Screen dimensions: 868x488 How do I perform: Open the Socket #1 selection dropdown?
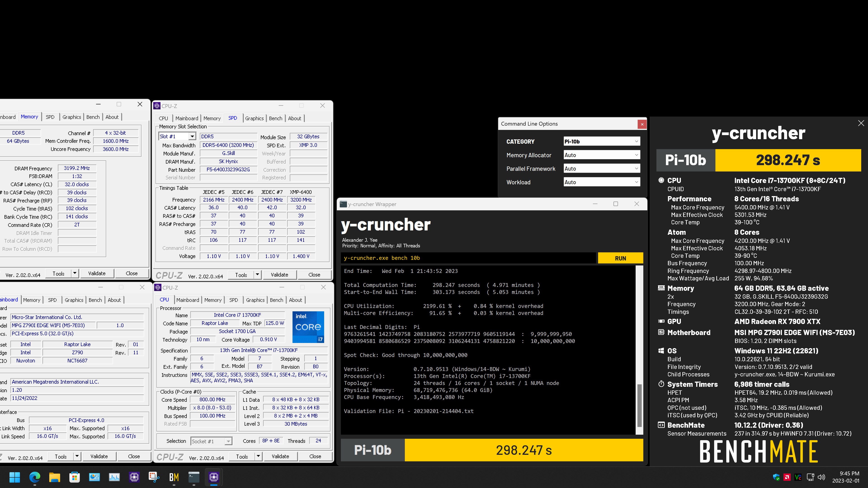pos(212,441)
